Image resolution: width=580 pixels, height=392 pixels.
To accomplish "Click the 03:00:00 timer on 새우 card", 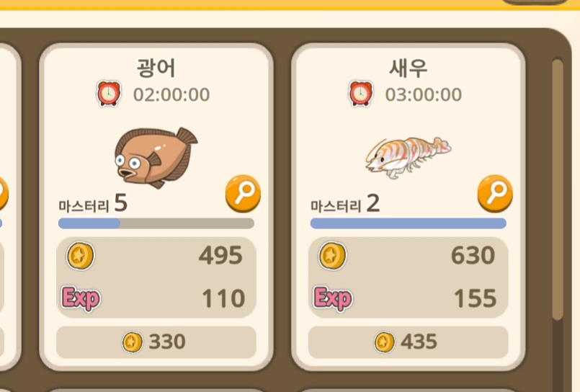I will point(424,94).
